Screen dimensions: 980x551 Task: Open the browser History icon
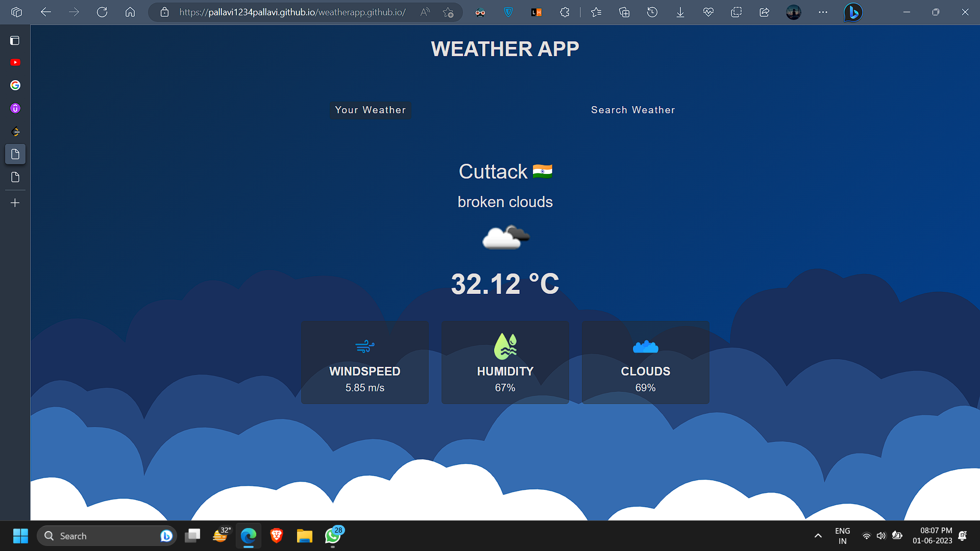(652, 12)
